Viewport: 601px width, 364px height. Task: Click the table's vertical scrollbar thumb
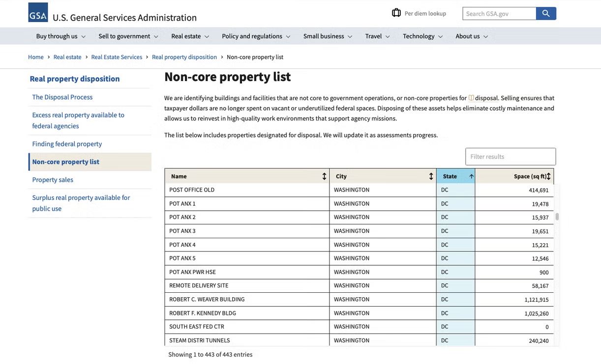[x=557, y=217]
